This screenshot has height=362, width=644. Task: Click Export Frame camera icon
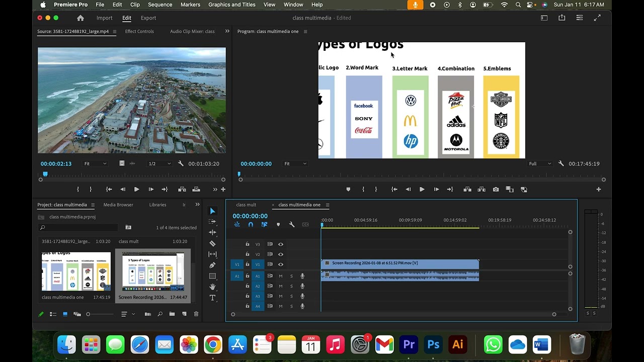point(496,189)
